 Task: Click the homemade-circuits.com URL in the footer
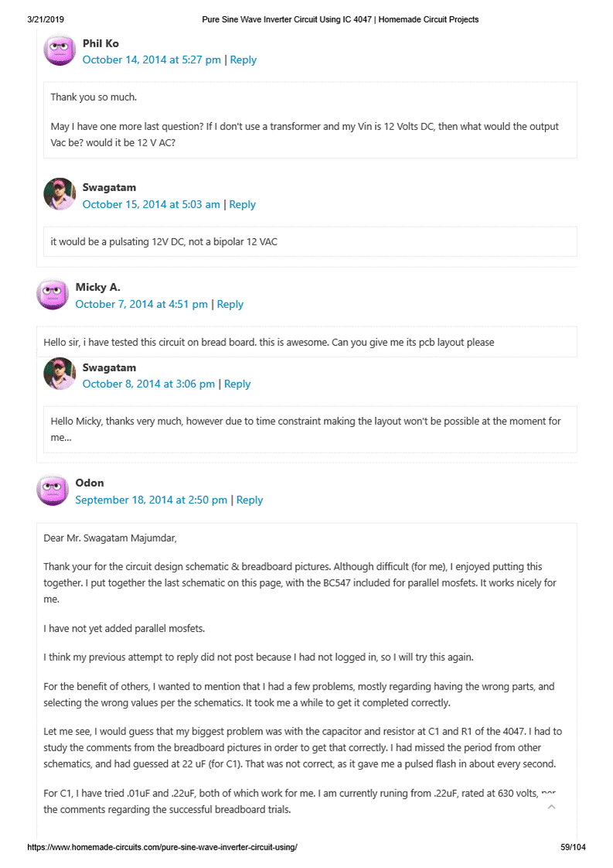point(162,847)
